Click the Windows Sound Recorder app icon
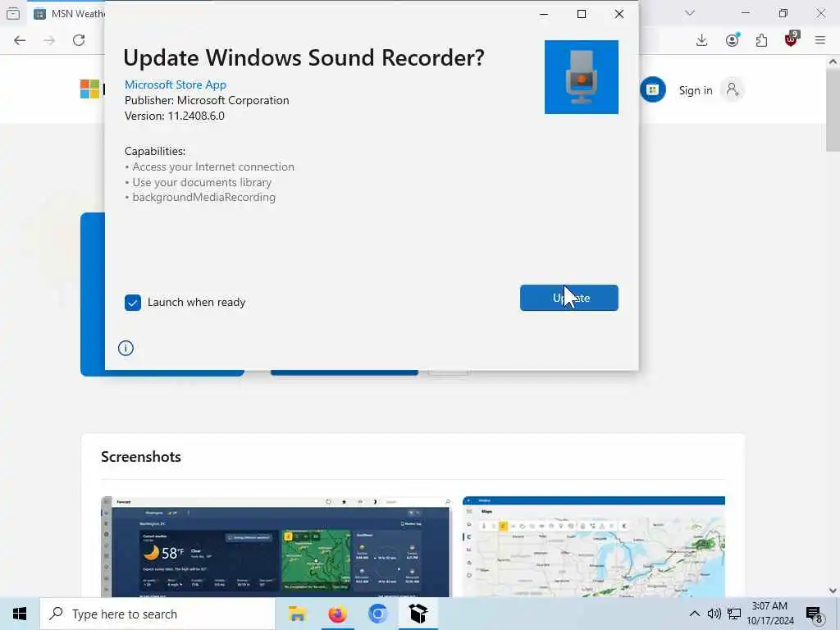Screen dimensions: 840x630 click(582, 77)
